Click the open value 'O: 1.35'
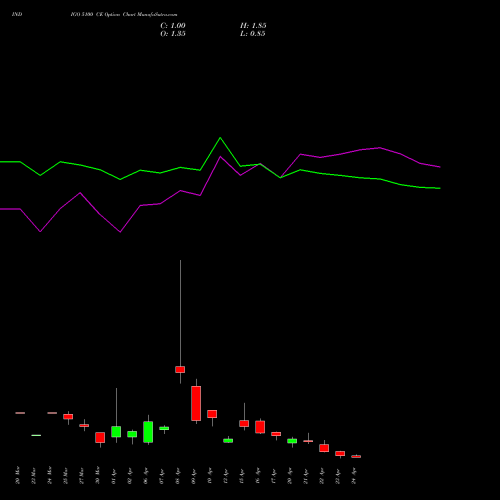The image size is (500, 500). (173, 34)
